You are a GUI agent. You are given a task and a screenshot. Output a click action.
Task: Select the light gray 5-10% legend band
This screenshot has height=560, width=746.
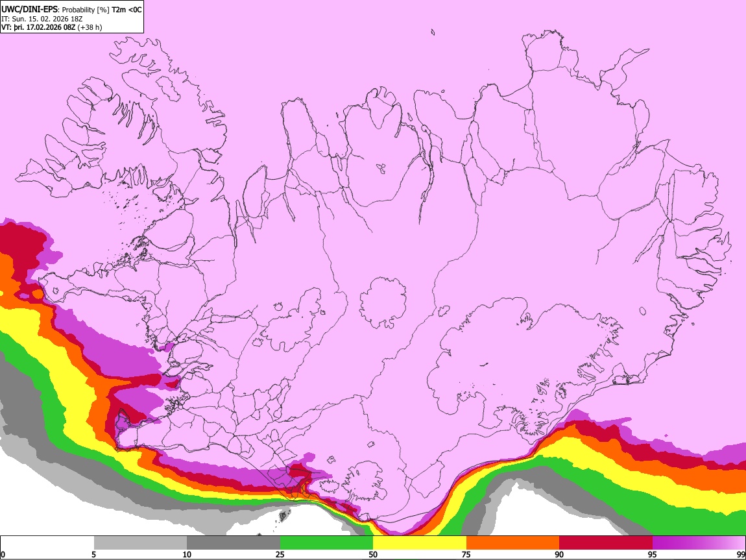[x=140, y=543]
